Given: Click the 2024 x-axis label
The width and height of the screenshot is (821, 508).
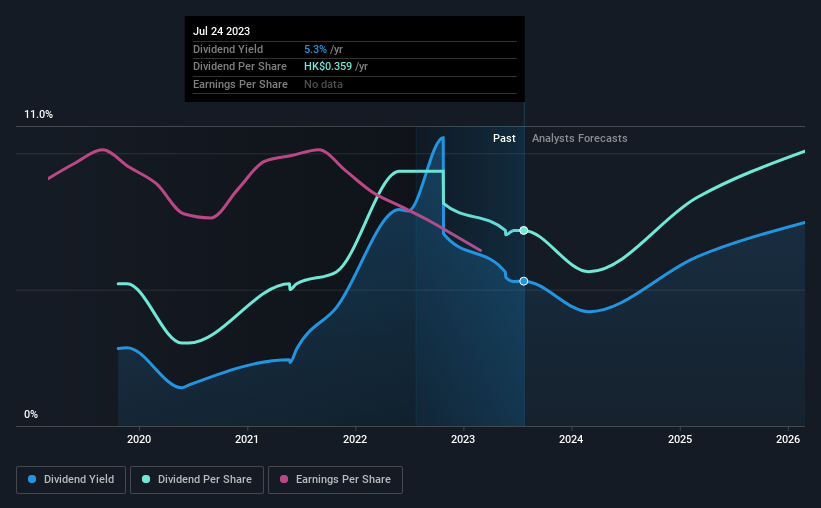Looking at the screenshot, I should pos(571,439).
